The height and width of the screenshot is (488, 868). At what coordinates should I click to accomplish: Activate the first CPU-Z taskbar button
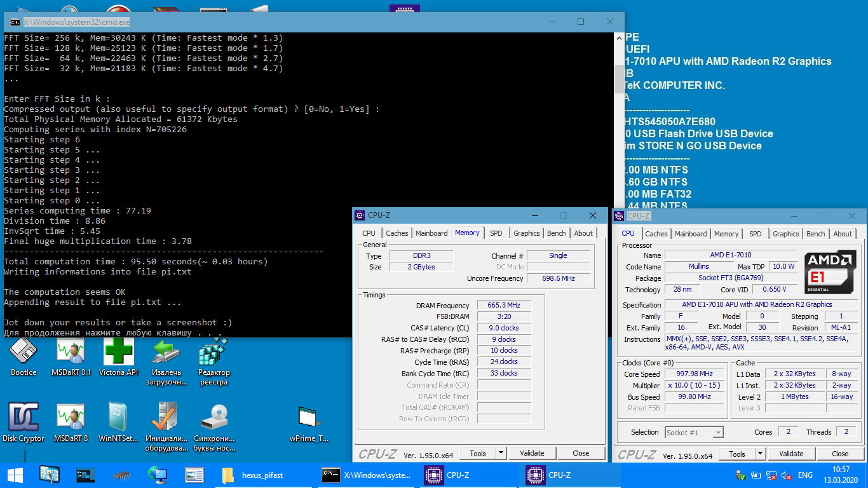pos(468,475)
